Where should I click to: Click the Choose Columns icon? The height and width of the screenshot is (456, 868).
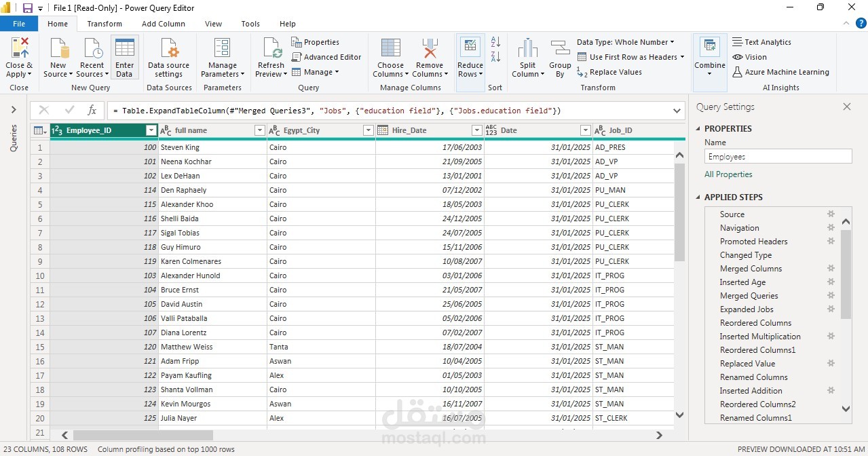pyautogui.click(x=390, y=49)
